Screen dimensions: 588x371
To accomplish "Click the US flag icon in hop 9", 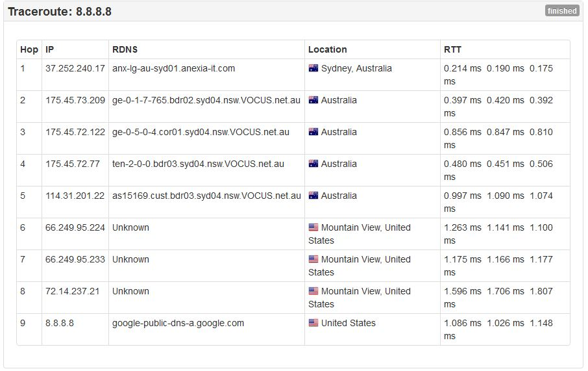I will (313, 323).
